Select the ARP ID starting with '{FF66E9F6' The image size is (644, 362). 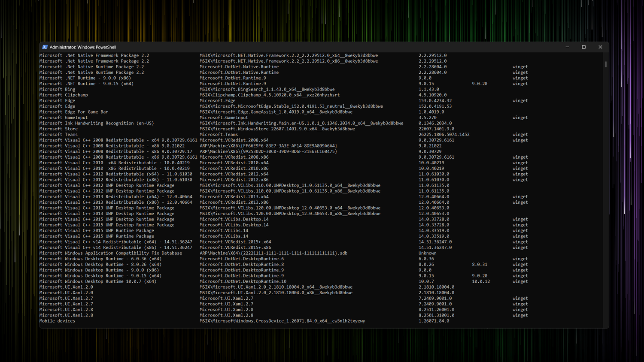(x=268, y=146)
